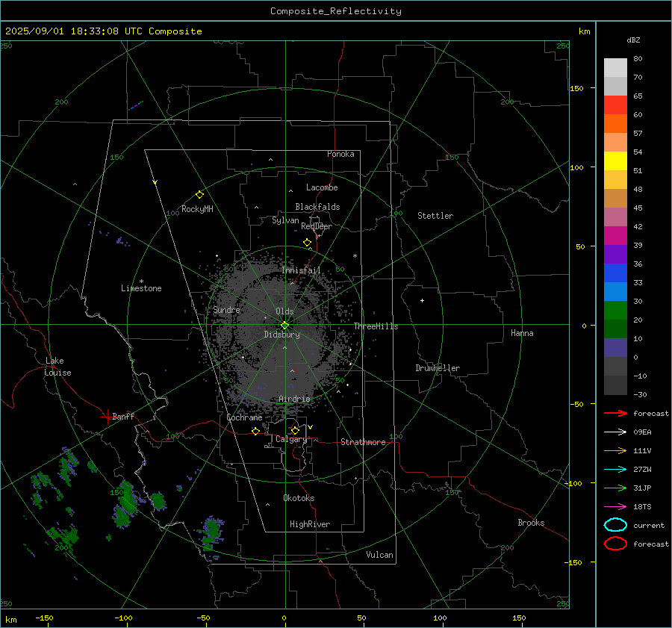Image resolution: width=672 pixels, height=628 pixels.
Task: Click the Innisfail city label
Action: click(x=301, y=270)
